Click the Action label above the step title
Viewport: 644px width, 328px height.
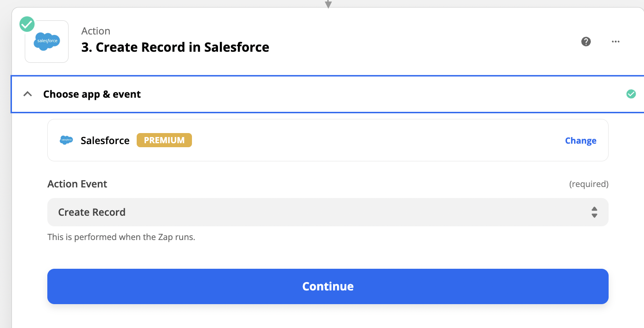pyautogui.click(x=96, y=31)
